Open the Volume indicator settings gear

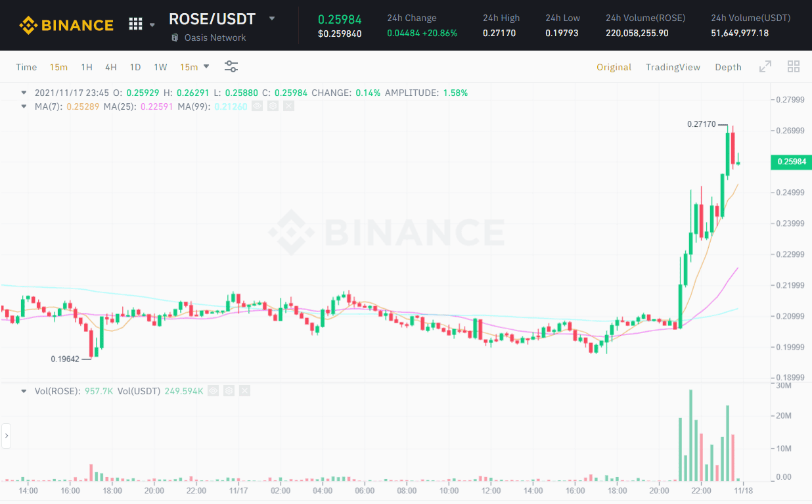[229, 391]
